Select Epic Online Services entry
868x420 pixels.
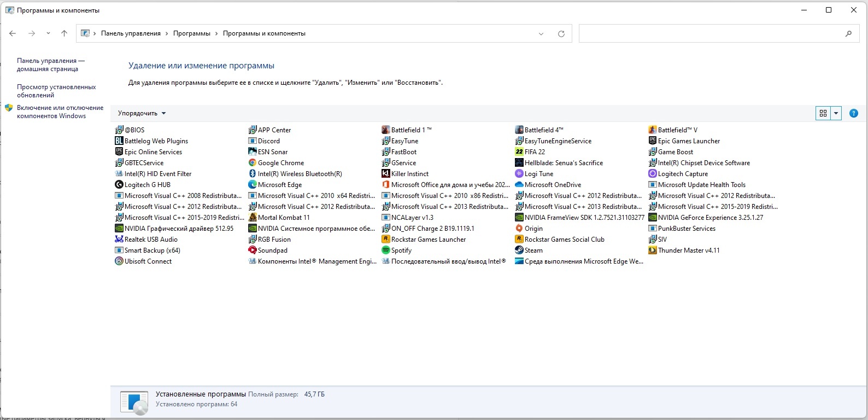point(149,152)
